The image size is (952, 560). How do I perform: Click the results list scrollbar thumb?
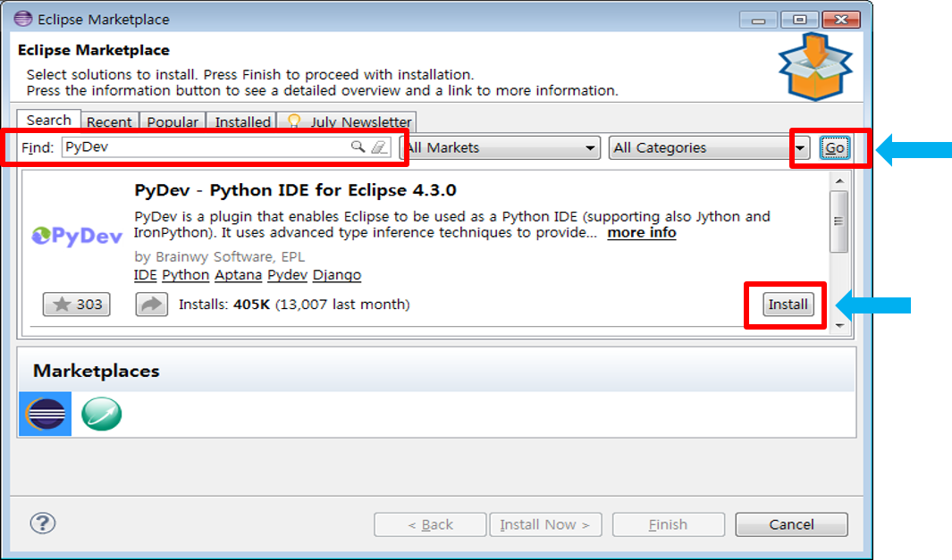click(x=838, y=221)
